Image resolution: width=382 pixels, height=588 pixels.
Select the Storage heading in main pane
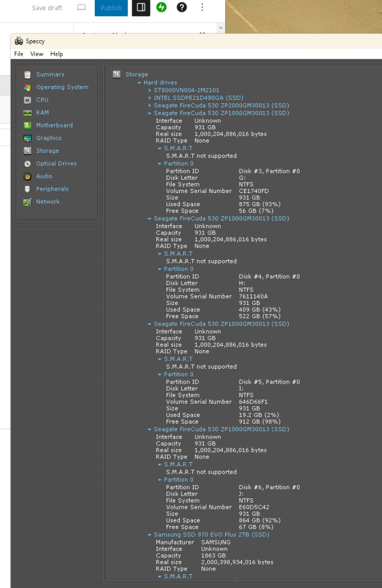[x=137, y=75]
